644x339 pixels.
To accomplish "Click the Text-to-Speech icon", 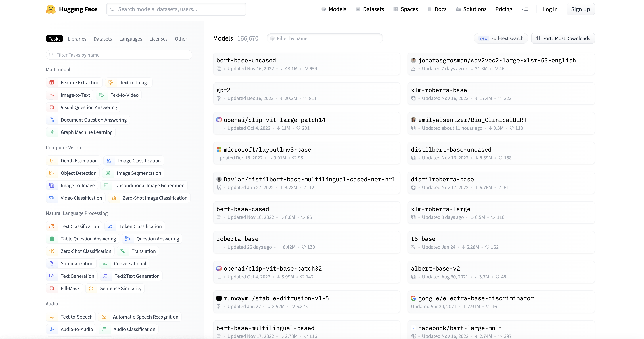I will tap(52, 317).
